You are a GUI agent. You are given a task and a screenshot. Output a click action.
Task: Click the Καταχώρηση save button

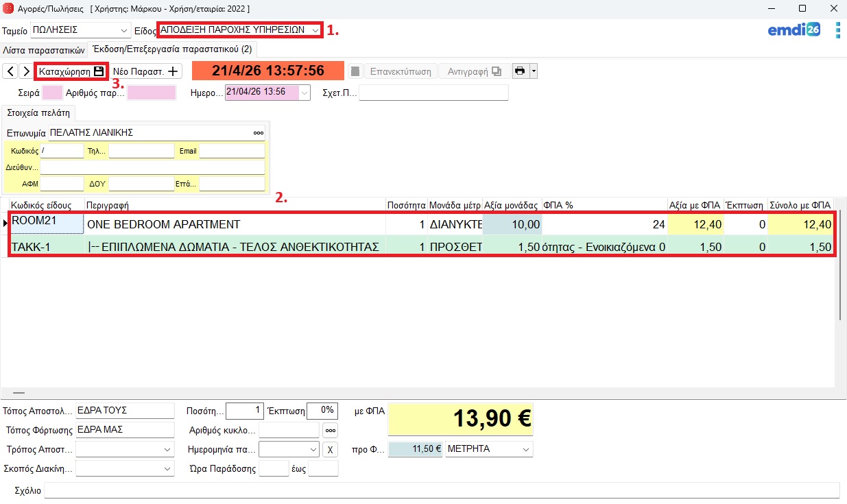point(71,71)
